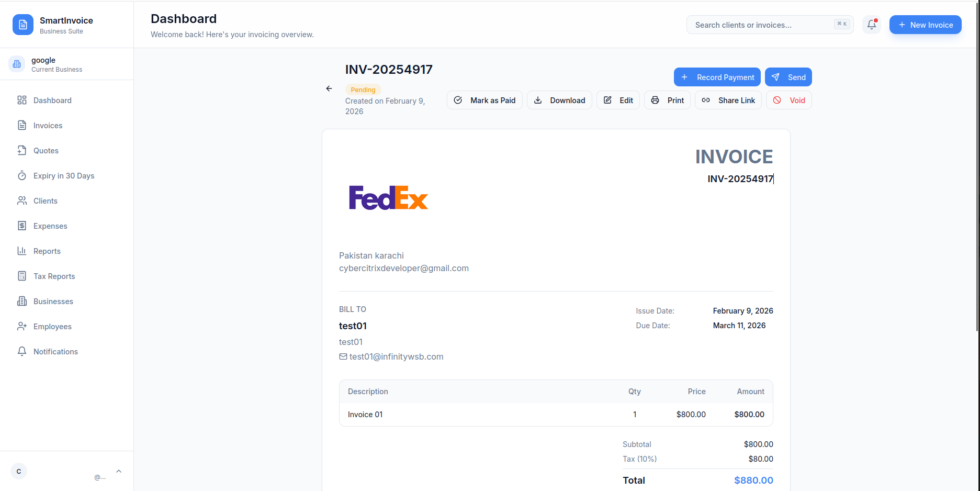The width and height of the screenshot is (980, 491).
Task: Mark the invoice as Paid
Action: pyautogui.click(x=485, y=100)
